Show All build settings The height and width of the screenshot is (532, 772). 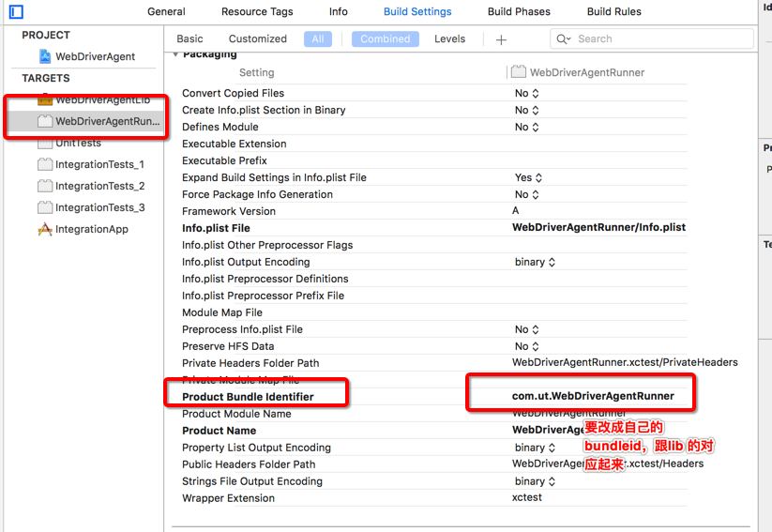pyautogui.click(x=318, y=38)
